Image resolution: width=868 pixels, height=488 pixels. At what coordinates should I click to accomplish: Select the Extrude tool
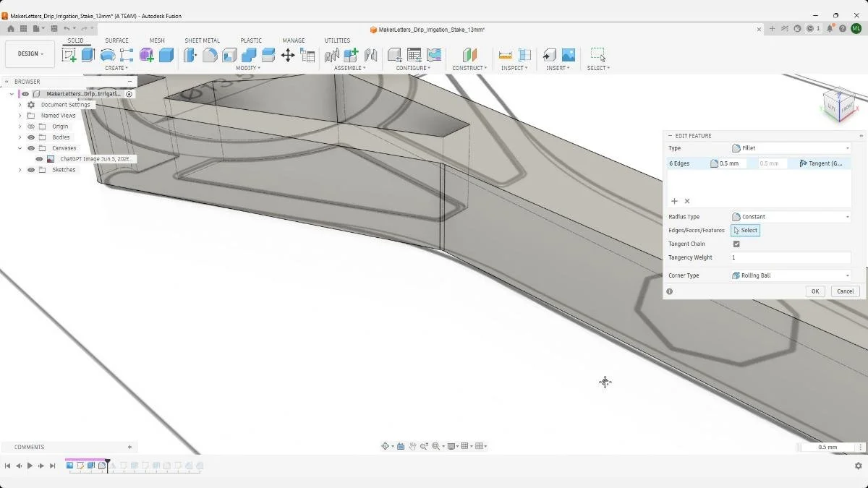pyautogui.click(x=88, y=55)
